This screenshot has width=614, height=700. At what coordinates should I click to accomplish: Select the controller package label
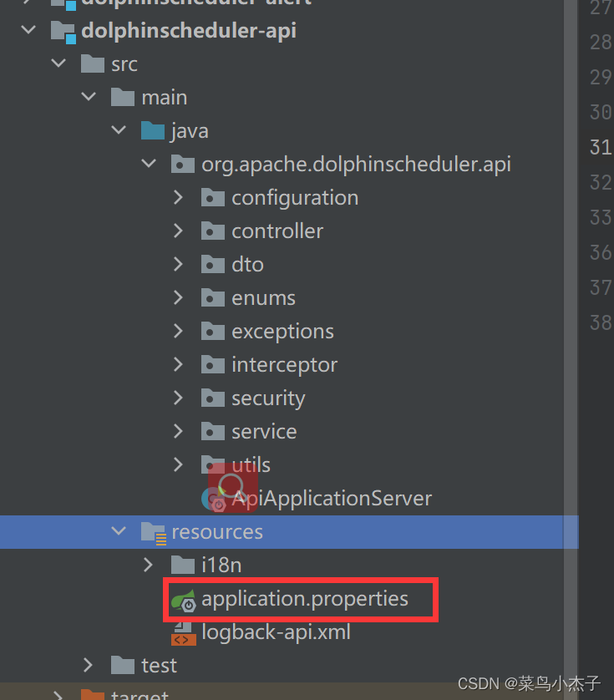coord(277,231)
